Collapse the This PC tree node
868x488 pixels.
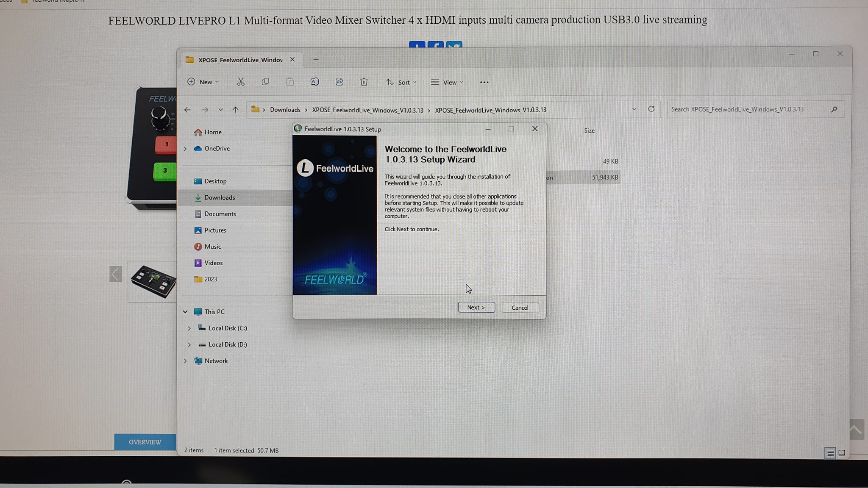pos(185,312)
